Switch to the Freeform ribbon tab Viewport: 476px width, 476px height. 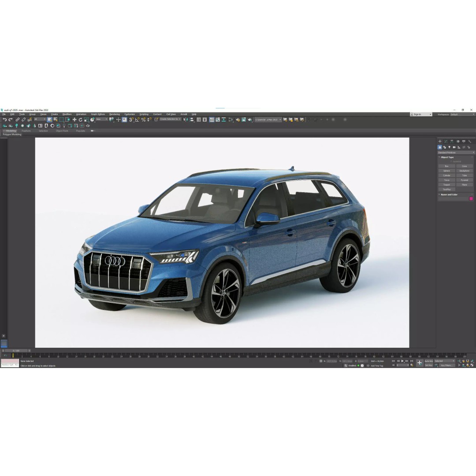26,131
